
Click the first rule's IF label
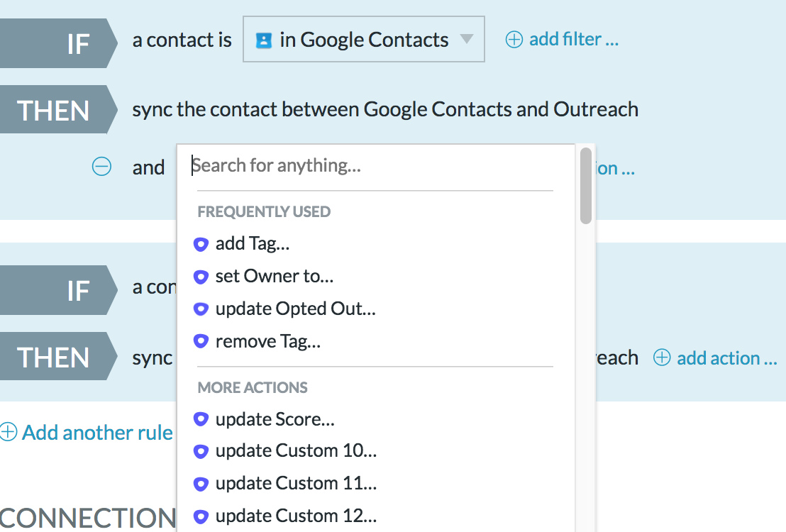[x=58, y=43]
